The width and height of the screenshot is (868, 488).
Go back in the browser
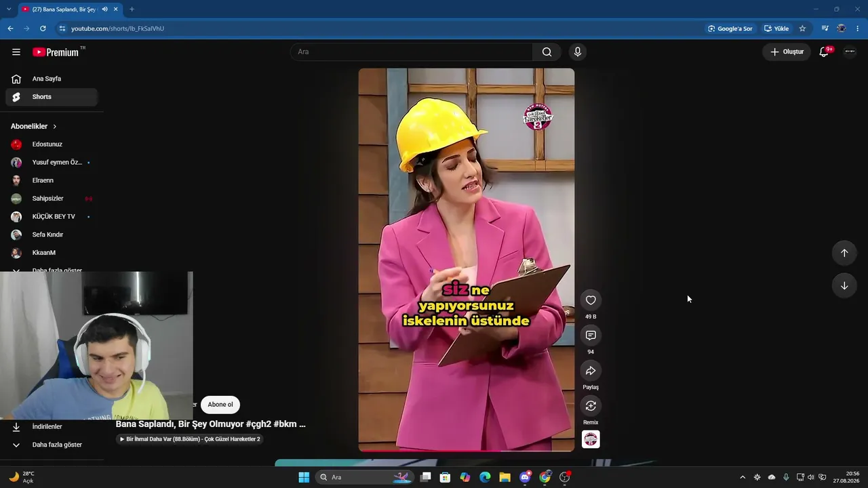(x=10, y=28)
